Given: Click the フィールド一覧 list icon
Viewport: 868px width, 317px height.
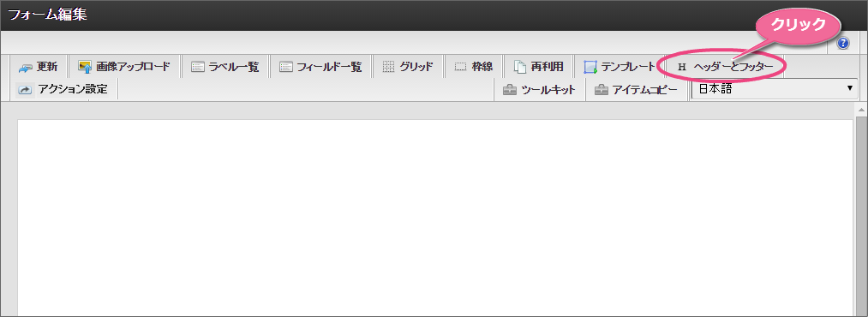Looking at the screenshot, I should pyautogui.click(x=285, y=67).
